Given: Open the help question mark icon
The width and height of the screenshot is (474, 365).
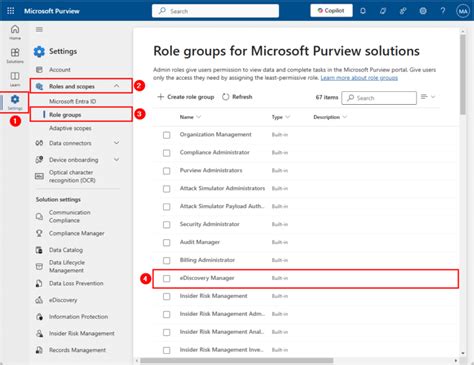Looking at the screenshot, I should (443, 11).
